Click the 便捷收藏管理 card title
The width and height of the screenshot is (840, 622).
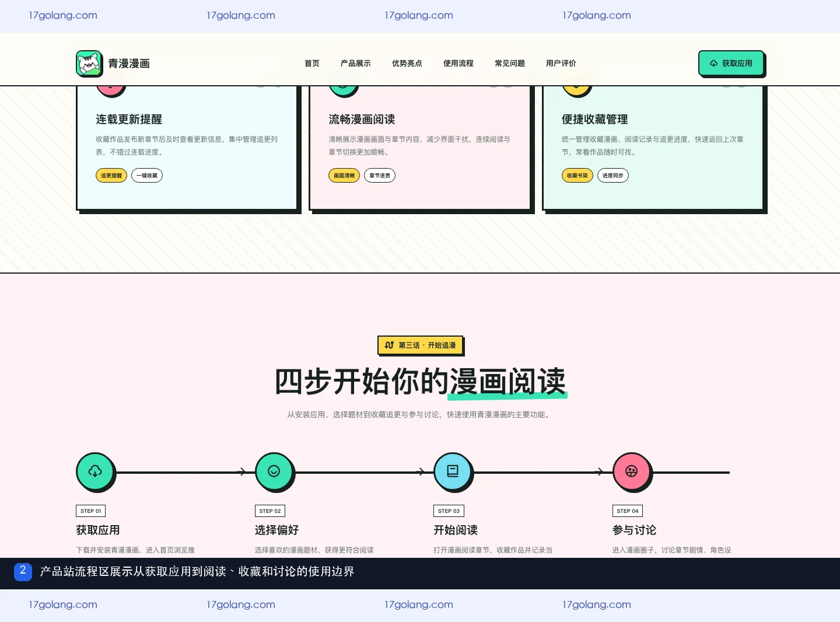[x=595, y=119]
